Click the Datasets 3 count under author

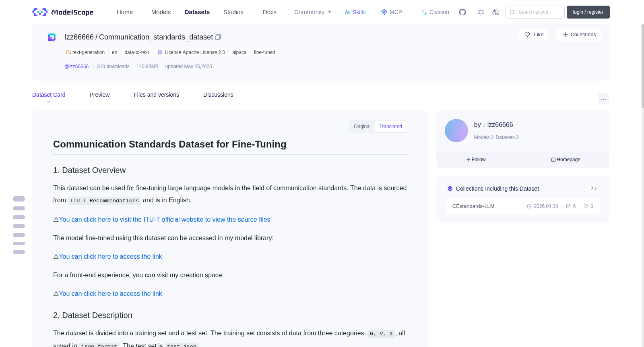(x=507, y=137)
